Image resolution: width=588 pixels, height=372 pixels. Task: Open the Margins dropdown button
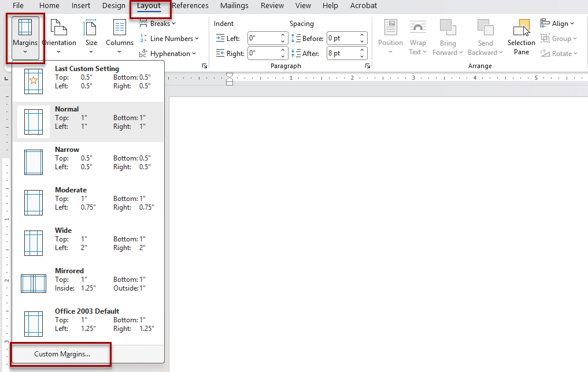tap(25, 38)
